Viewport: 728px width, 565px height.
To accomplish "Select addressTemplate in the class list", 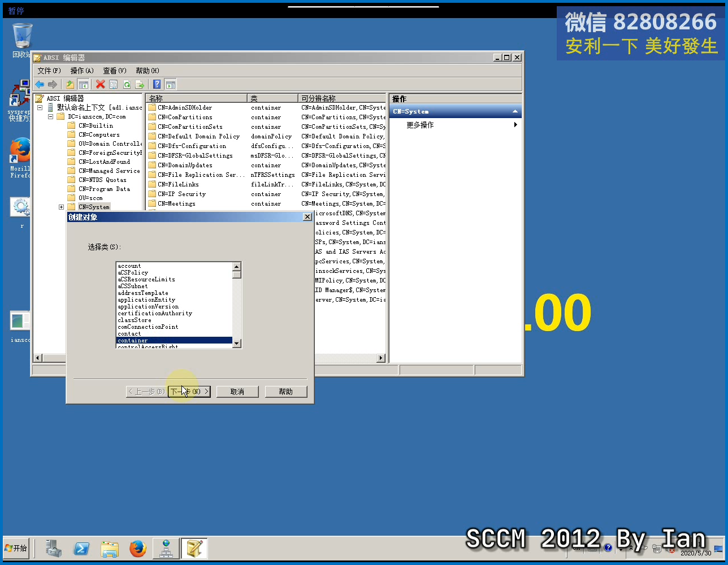I will [174, 293].
